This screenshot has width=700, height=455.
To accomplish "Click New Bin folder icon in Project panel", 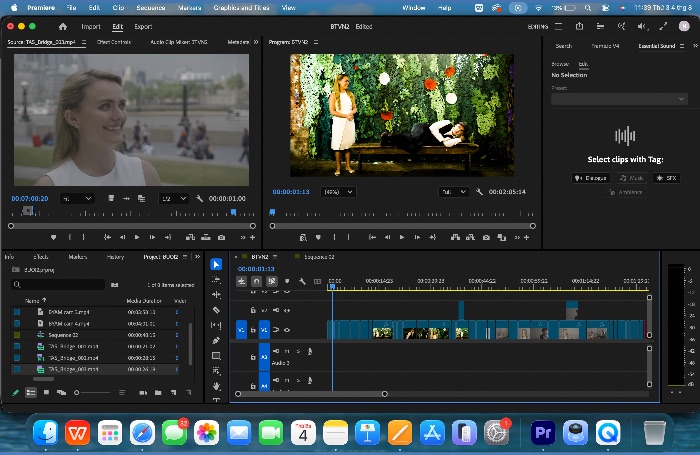I will pos(158,392).
